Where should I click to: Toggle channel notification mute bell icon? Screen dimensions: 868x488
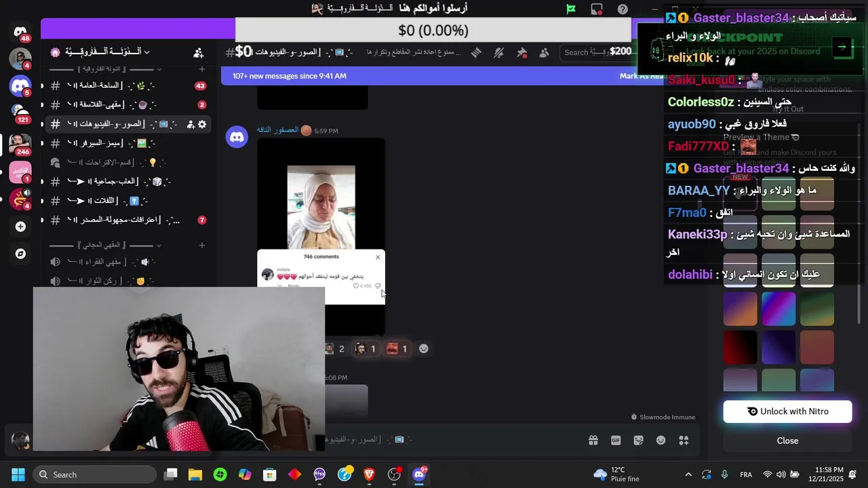499,52
